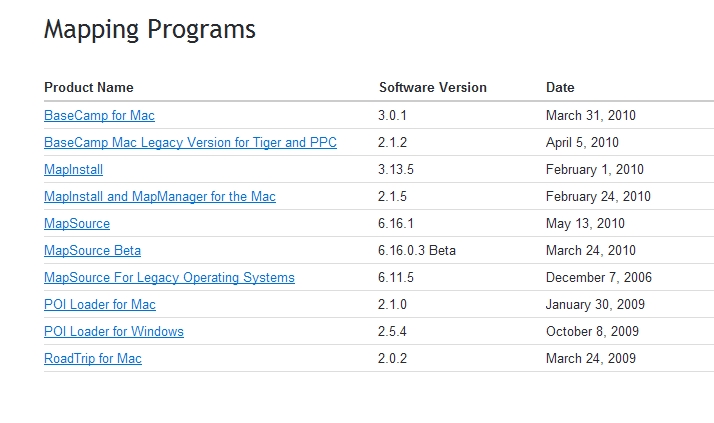Viewport: 714px width, 423px height.
Task: Click the Software Version column header
Action: tap(433, 87)
